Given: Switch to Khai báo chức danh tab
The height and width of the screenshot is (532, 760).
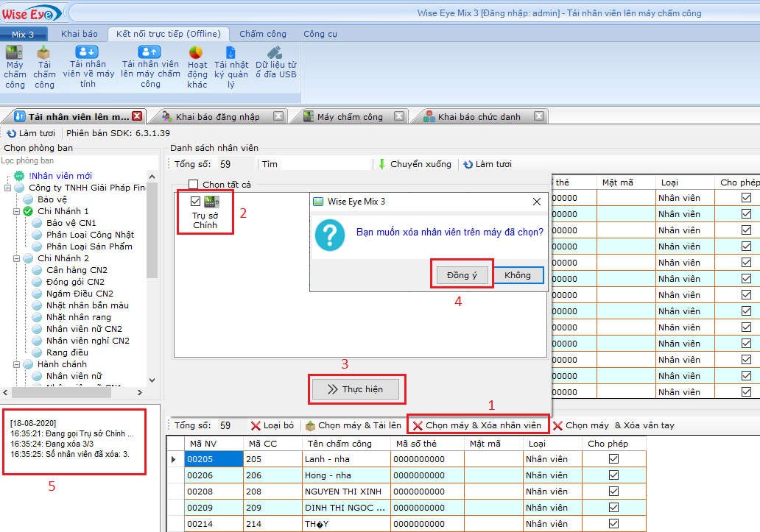Looking at the screenshot, I should 479,116.
